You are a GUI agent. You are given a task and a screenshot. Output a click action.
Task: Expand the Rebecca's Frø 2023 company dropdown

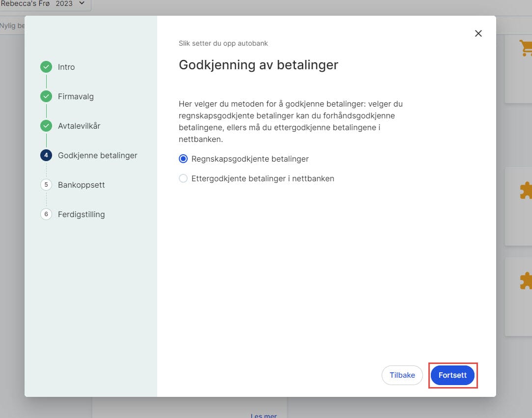(44, 4)
